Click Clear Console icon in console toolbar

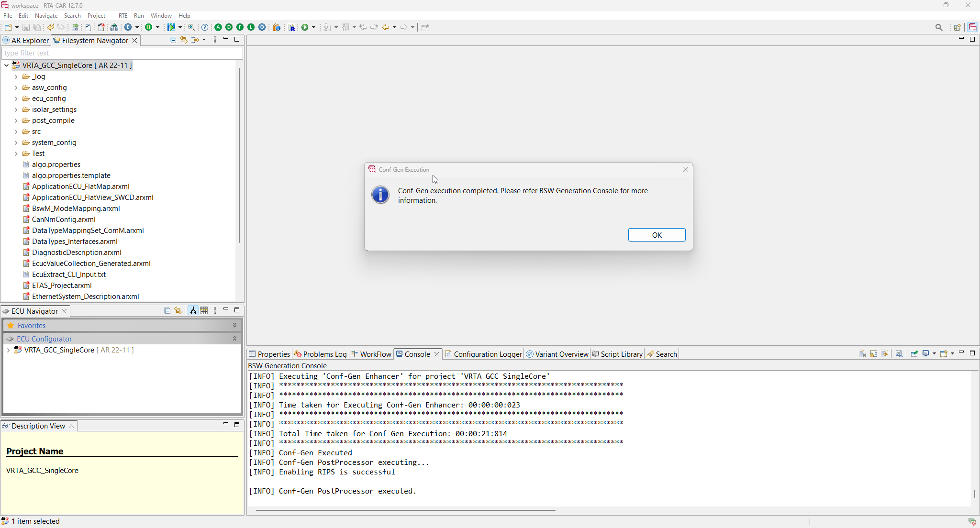pyautogui.click(x=862, y=354)
